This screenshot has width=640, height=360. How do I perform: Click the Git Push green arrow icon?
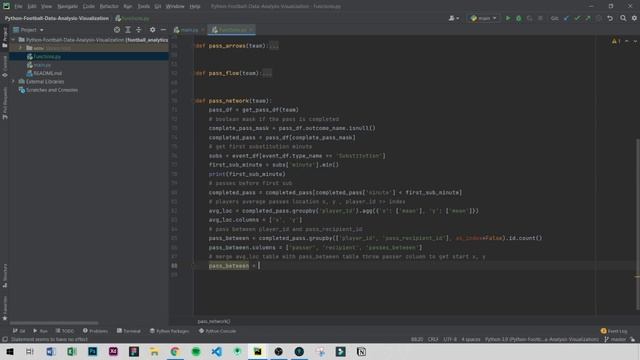point(588,18)
